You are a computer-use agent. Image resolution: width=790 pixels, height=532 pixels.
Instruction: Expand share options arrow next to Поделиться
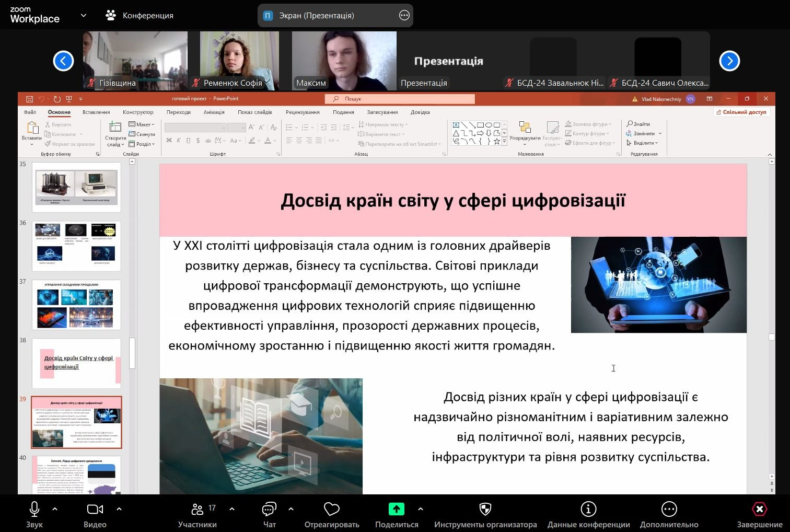pos(420,508)
